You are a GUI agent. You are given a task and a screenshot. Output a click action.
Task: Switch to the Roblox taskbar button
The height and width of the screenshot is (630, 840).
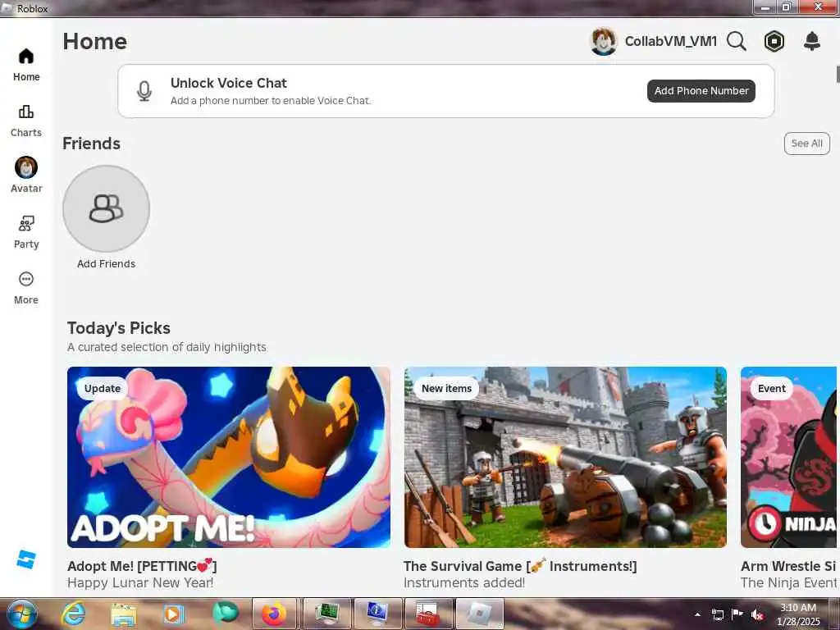[479, 614]
